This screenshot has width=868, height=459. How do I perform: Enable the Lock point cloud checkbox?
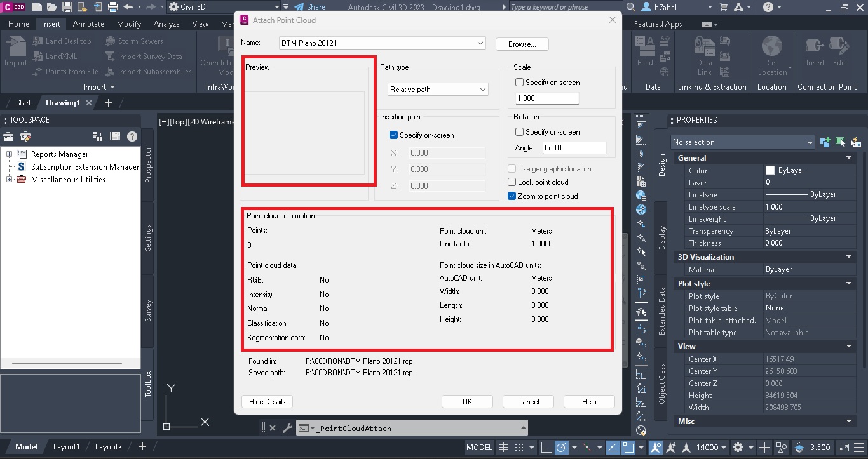(x=511, y=182)
